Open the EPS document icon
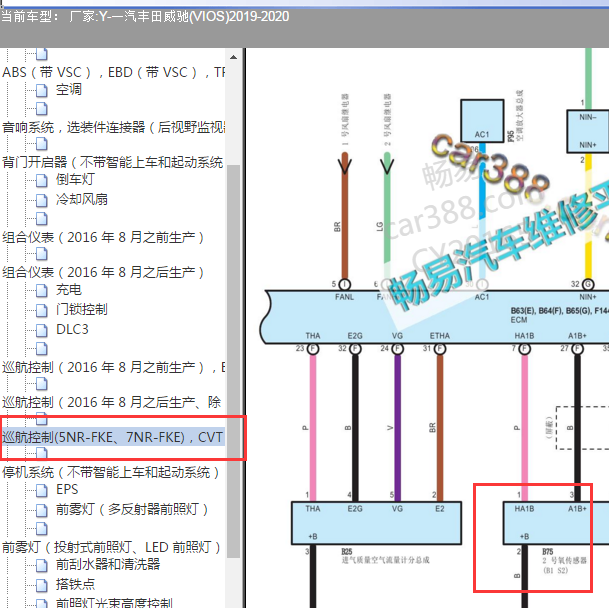Screen dimensions: 609x608 point(42,490)
